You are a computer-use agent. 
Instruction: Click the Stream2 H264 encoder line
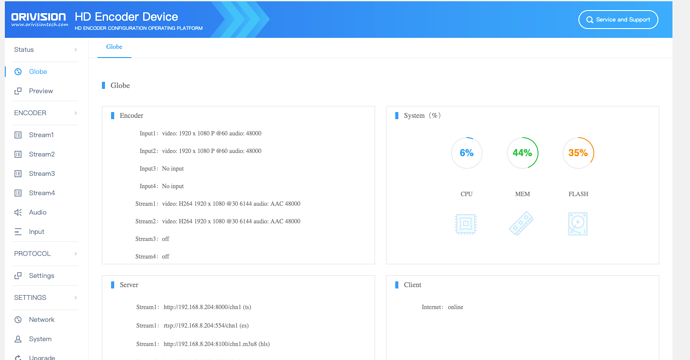tap(218, 221)
